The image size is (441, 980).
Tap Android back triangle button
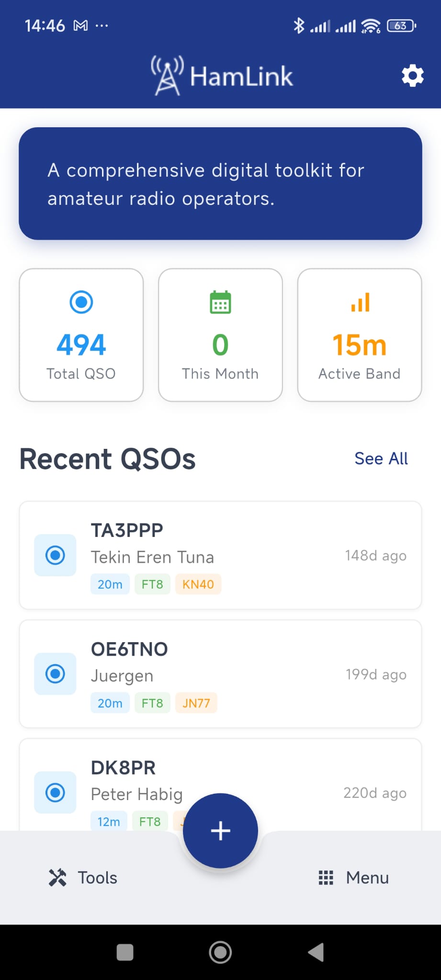pos(316,952)
